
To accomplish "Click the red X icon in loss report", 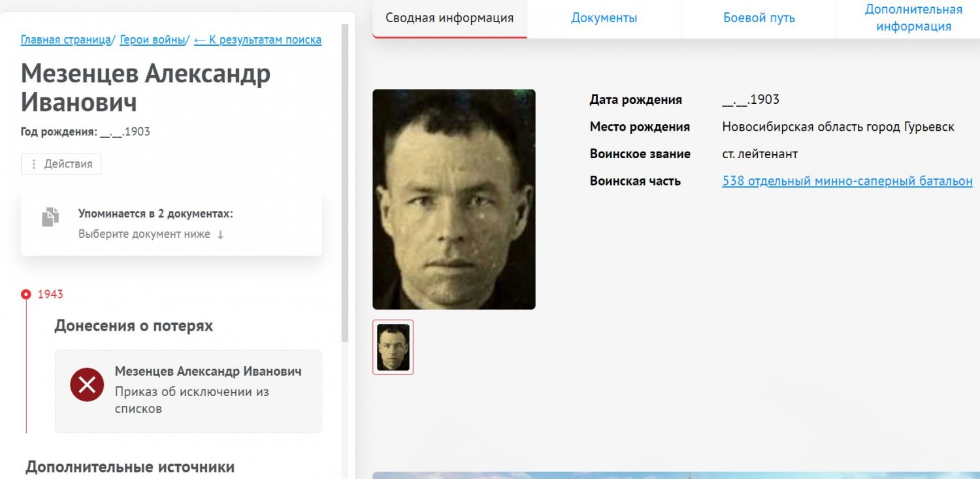I will pyautogui.click(x=87, y=384).
